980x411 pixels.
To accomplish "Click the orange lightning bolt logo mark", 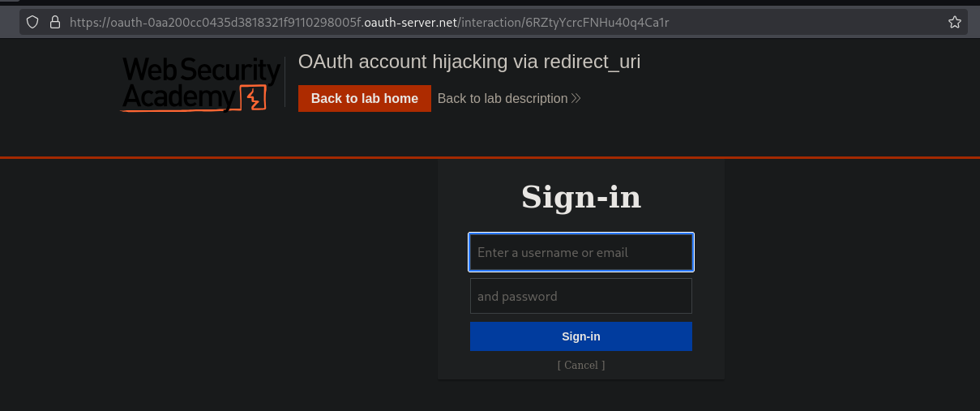I will point(255,98).
